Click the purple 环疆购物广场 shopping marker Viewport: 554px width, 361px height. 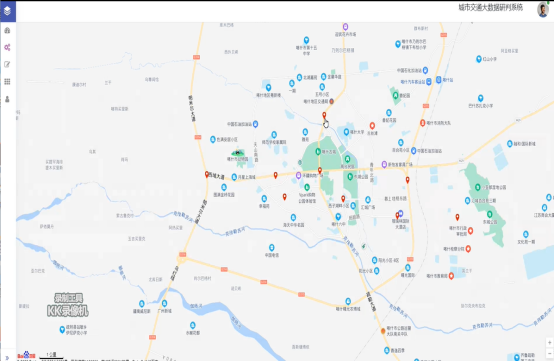click(299, 175)
